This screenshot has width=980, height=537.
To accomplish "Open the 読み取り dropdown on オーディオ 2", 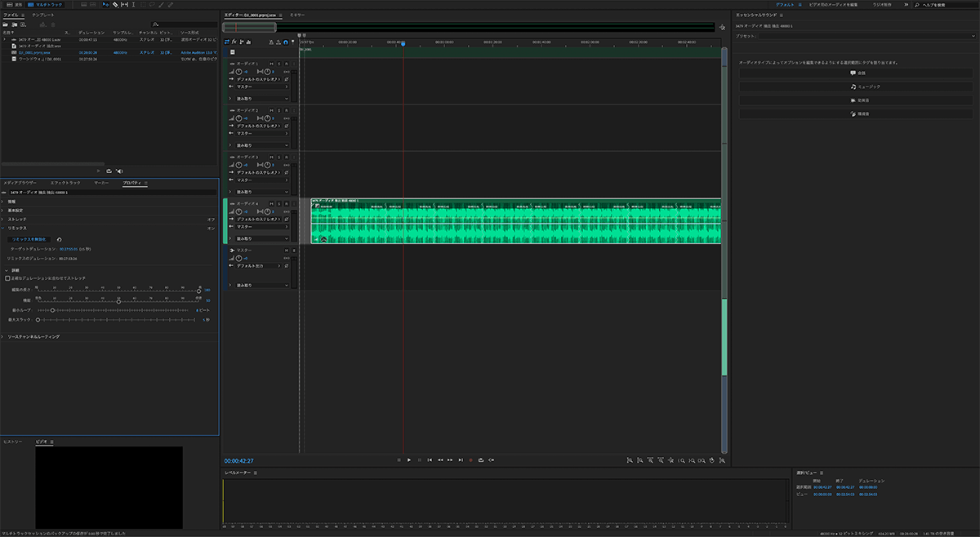I will (261, 145).
